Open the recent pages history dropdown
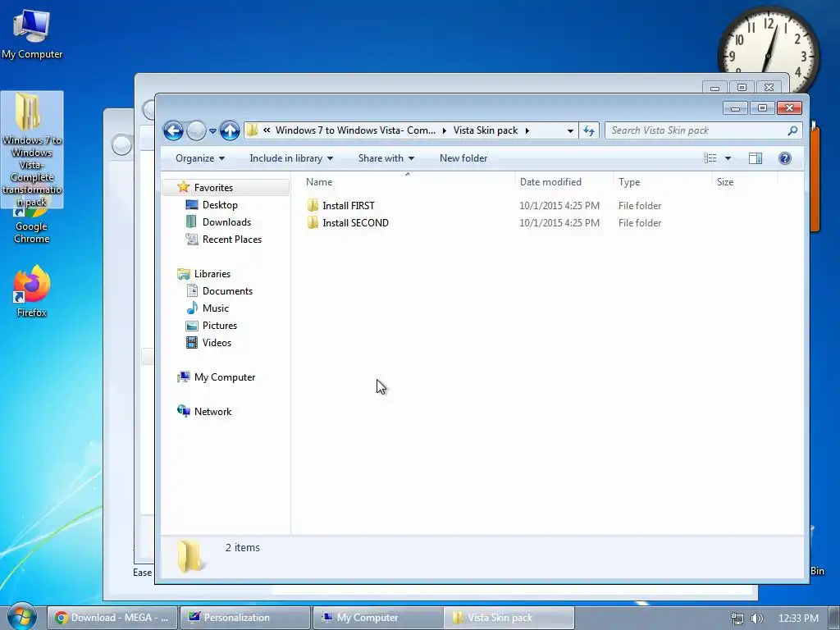The image size is (840, 630). (x=212, y=130)
